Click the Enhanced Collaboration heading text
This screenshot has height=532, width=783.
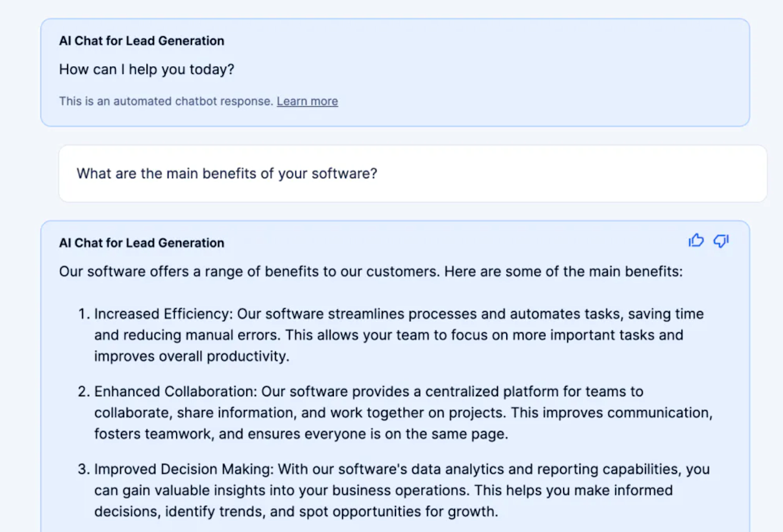point(175,392)
